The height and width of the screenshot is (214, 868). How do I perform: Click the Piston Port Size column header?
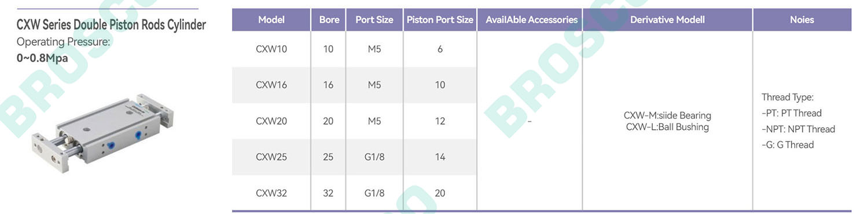(440, 20)
